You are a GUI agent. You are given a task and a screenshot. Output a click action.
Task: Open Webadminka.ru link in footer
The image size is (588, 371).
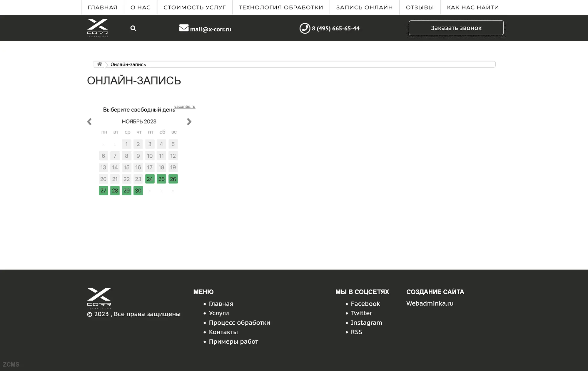pyautogui.click(x=430, y=303)
